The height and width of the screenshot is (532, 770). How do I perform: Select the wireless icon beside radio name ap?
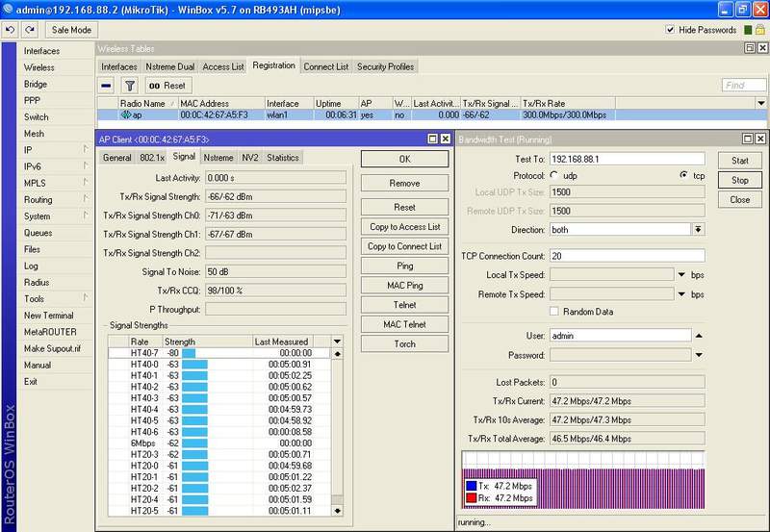(125, 114)
